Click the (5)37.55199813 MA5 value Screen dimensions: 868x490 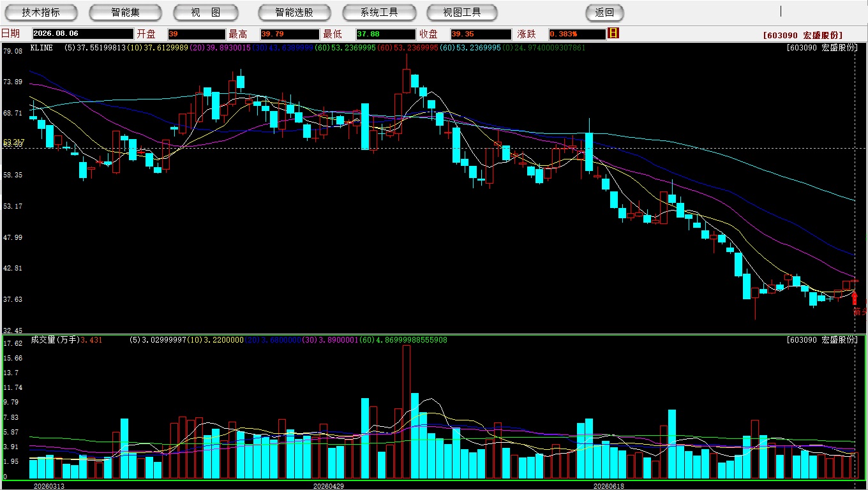tap(95, 48)
